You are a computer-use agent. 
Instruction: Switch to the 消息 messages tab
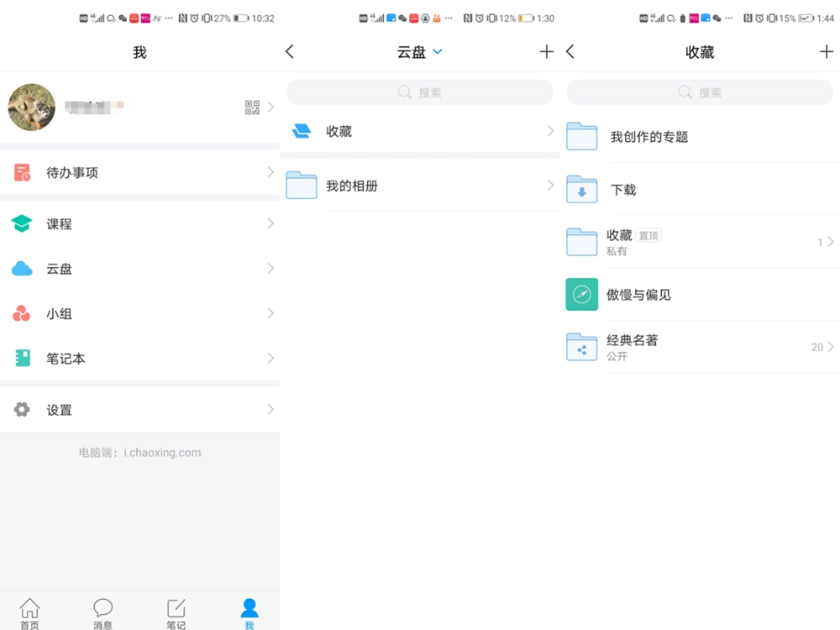102,613
